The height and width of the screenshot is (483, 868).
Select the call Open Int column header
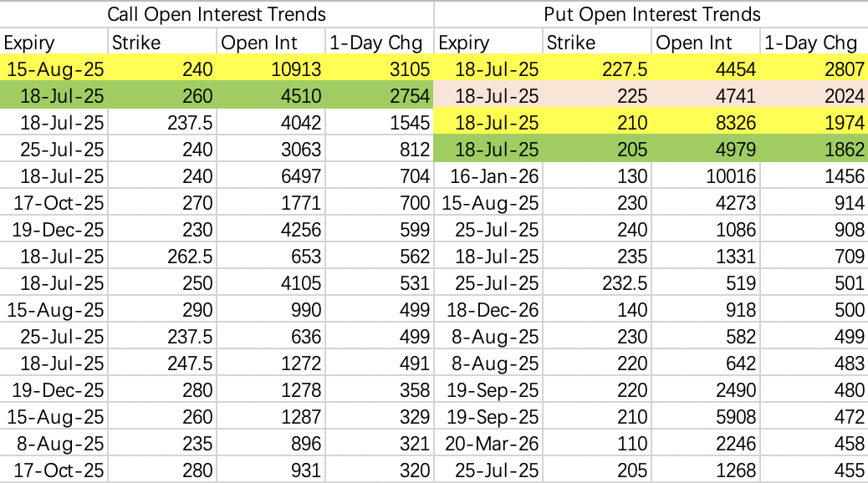271,43
